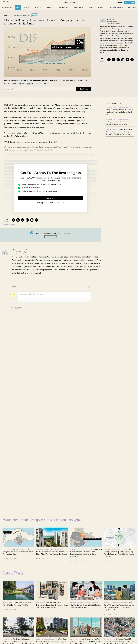
Task: Click the Login link in comments
Action: pos(89,287)
